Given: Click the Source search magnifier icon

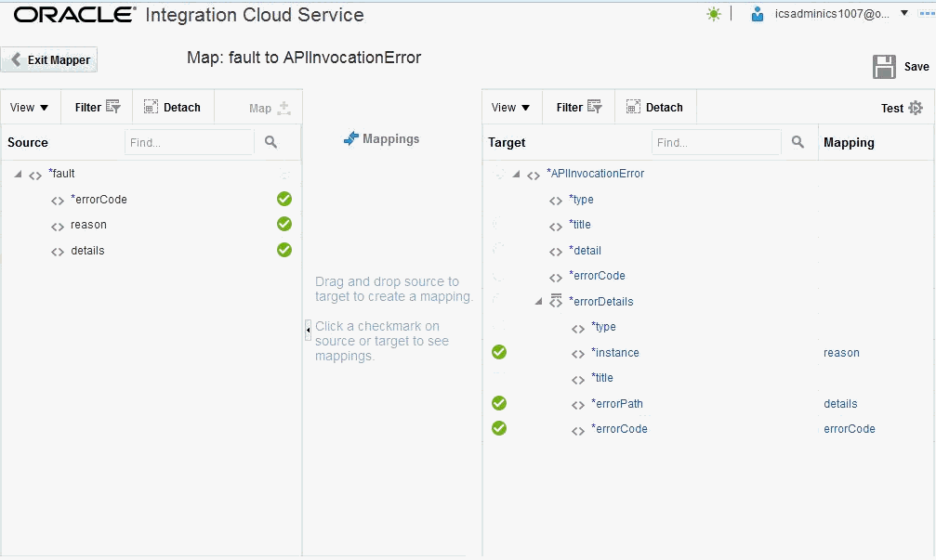Looking at the screenshot, I should click(270, 142).
